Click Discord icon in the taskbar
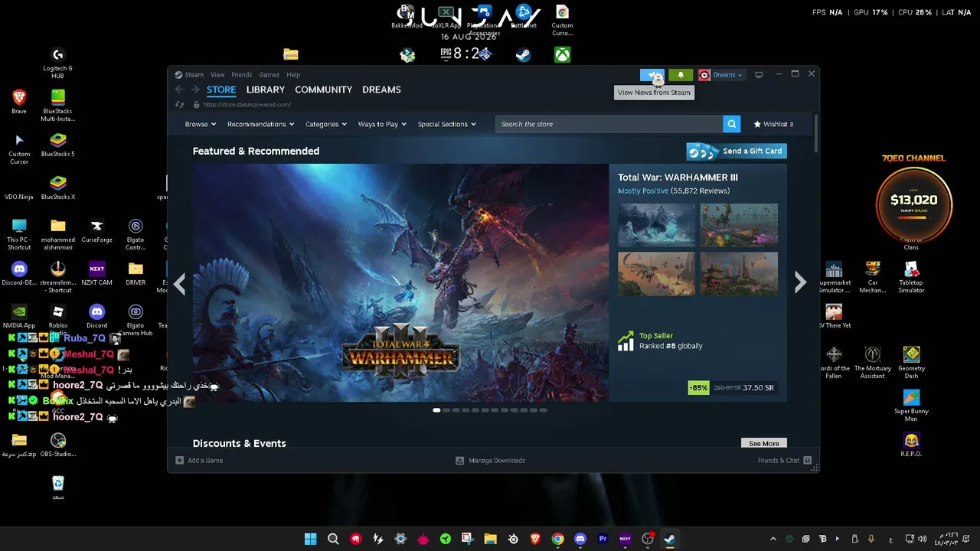 tap(580, 539)
